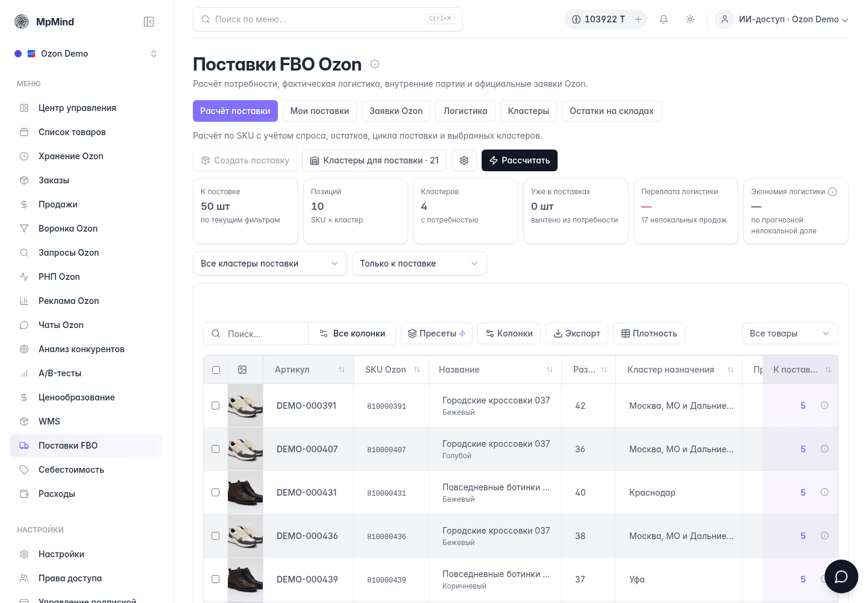Expand Ozon Demo account switcher
The image size is (868, 603).
(86, 54)
